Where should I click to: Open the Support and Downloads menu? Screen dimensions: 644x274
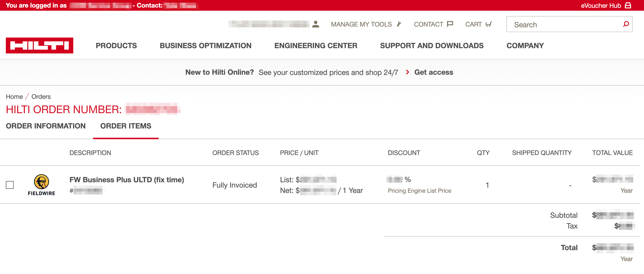[432, 46]
